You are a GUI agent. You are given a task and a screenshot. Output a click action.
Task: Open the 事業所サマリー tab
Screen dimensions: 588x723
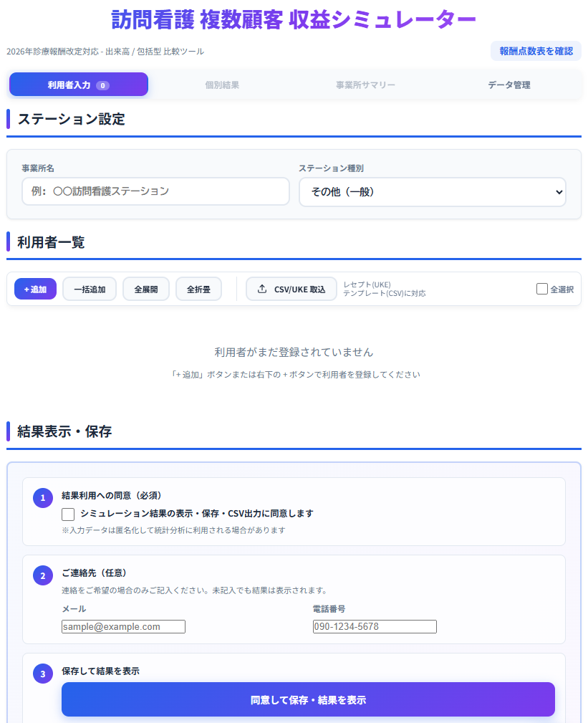[365, 85]
